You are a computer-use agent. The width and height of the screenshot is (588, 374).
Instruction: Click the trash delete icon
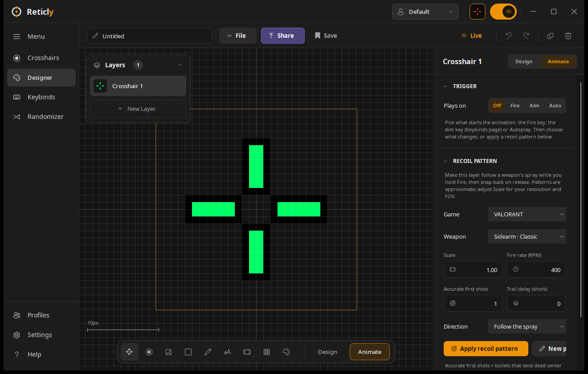(568, 36)
